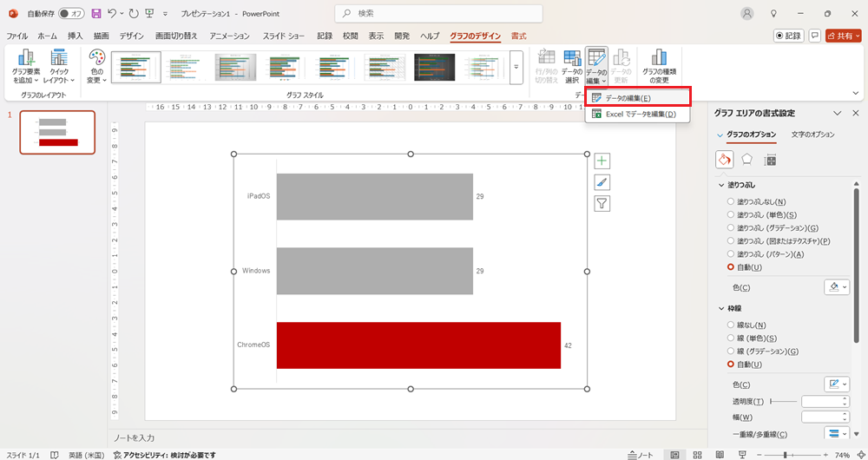Select the fill and line bucket icon
868x460 pixels.
tap(724, 160)
